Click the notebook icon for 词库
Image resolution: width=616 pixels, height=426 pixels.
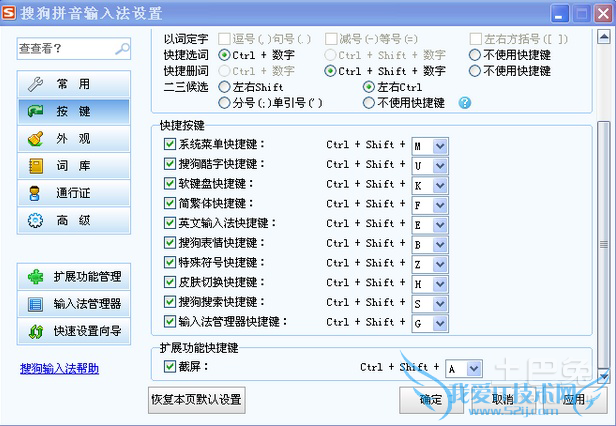tap(36, 166)
